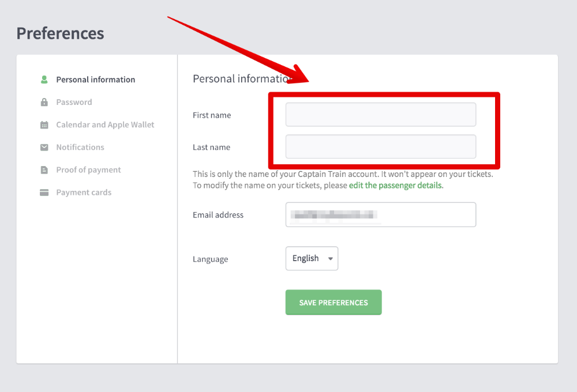
Task: Click the Save Preferences button
Action: (334, 302)
